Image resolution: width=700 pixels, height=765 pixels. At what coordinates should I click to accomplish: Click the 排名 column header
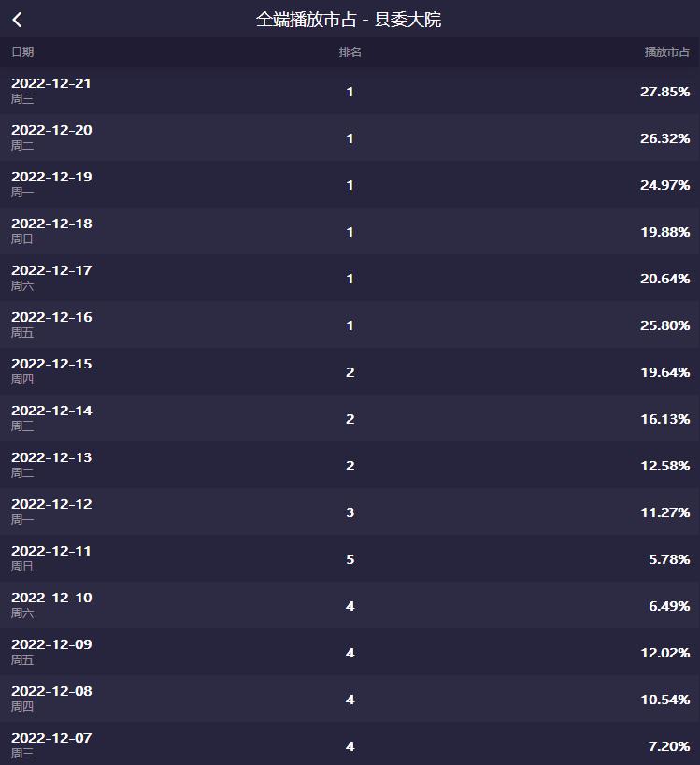350,52
